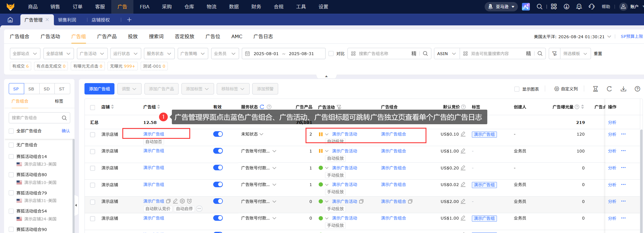644x233 pixels.
Task: Open the 搜索词 tab
Action: click(x=156, y=36)
